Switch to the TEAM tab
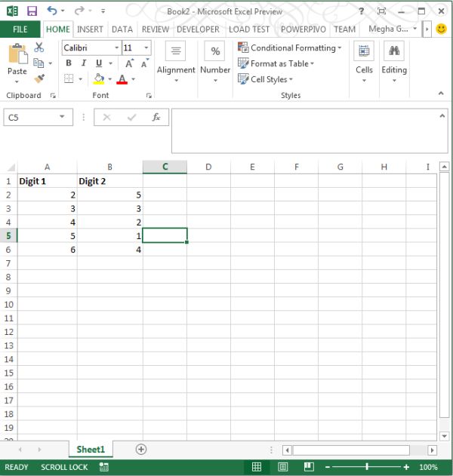Viewport: 453px width, 476px height. coord(344,29)
